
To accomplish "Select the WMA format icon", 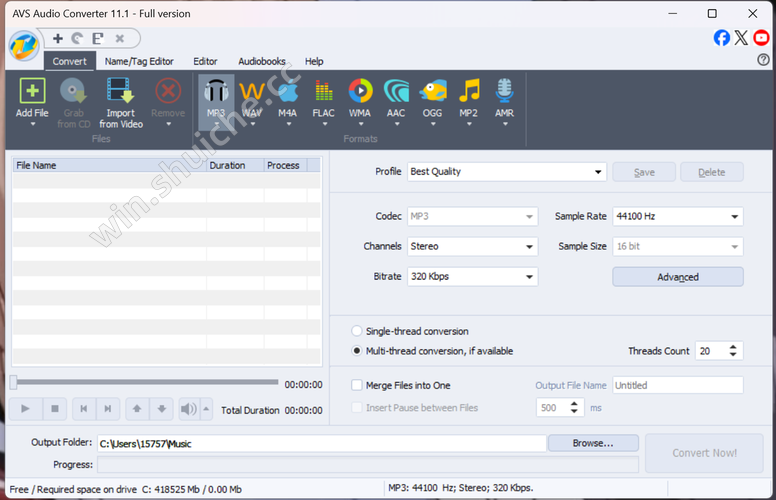I will [x=359, y=93].
